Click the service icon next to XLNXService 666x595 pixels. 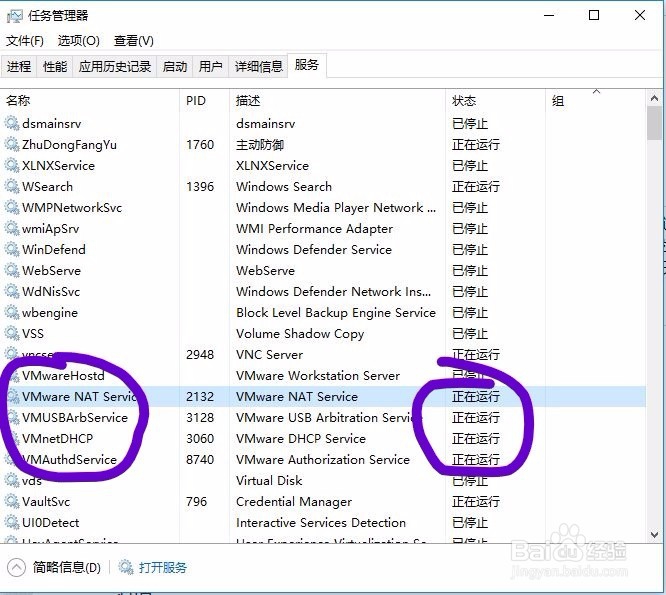[x=12, y=165]
